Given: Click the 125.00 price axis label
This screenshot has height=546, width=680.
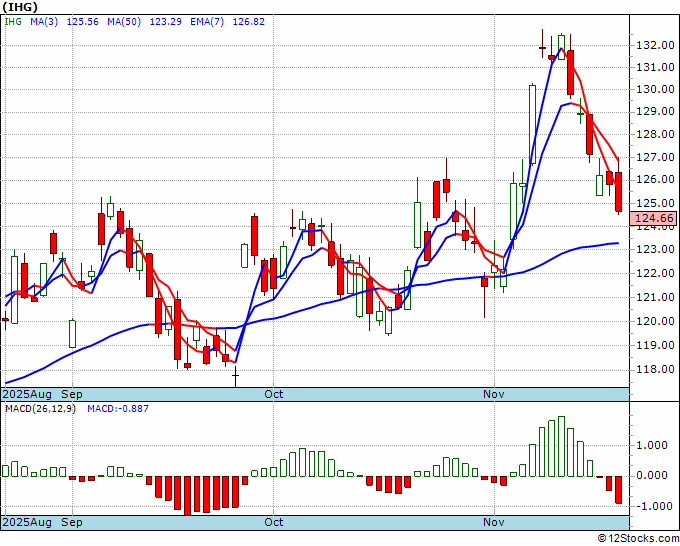Looking at the screenshot, I should [655, 203].
